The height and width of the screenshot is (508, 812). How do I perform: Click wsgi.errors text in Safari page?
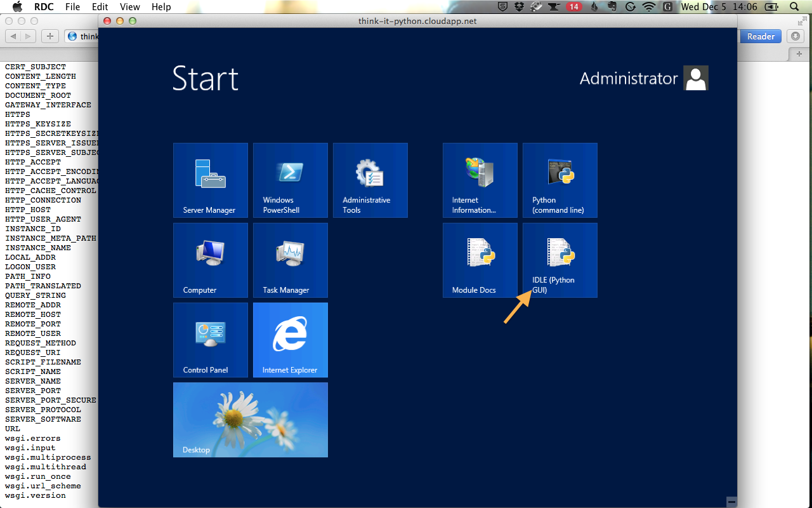point(33,438)
